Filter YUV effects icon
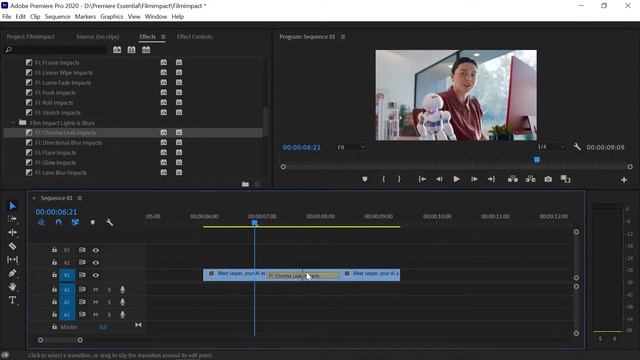Viewport: 640px width, 360px height. [x=146, y=50]
